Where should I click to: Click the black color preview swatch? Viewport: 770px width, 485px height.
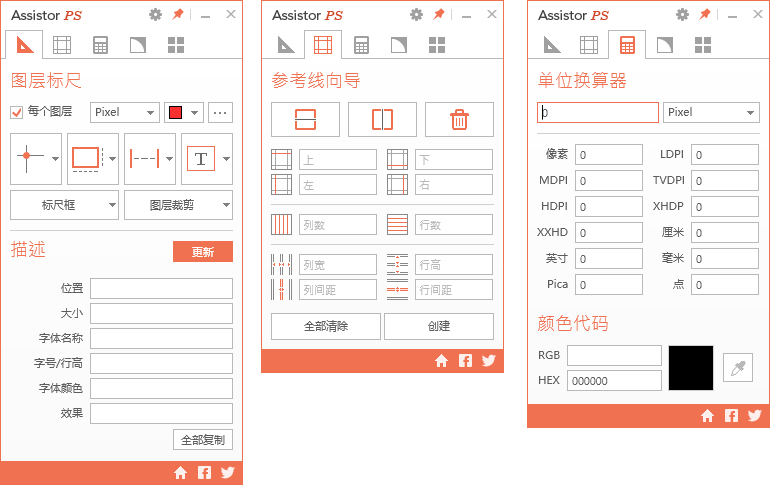click(x=691, y=368)
